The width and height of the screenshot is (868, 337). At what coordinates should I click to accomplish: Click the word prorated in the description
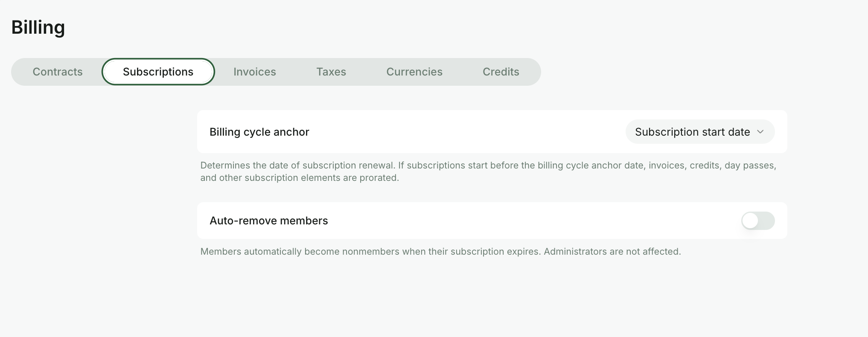379,177
